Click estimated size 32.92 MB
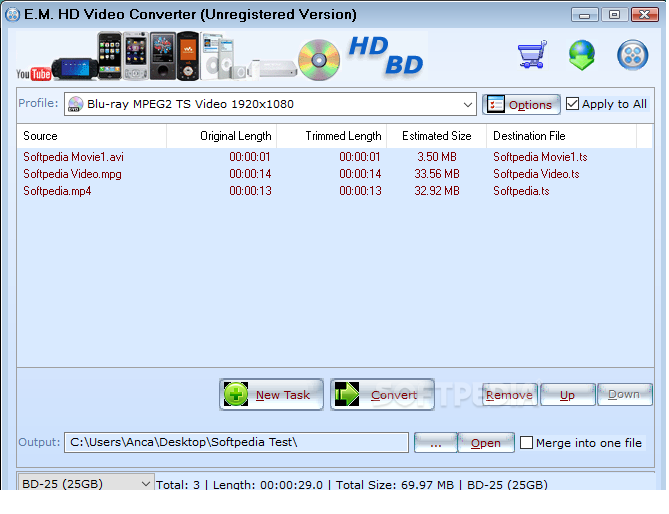Screen dimensions: 669x514 (x=437, y=191)
